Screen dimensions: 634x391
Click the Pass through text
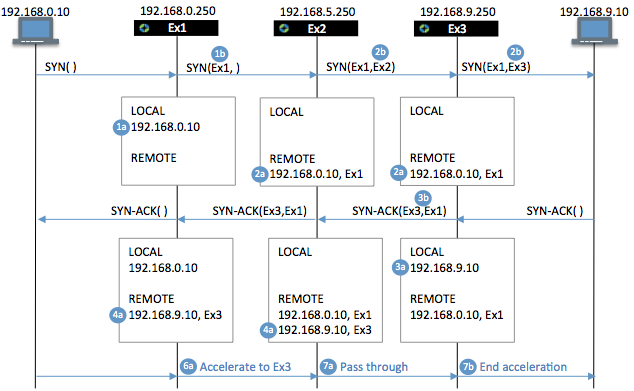[x=374, y=367]
